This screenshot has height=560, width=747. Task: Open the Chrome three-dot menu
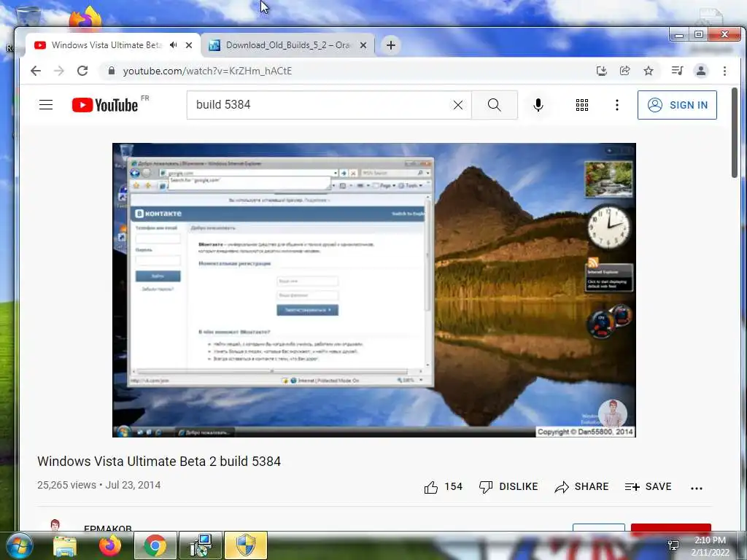point(724,71)
